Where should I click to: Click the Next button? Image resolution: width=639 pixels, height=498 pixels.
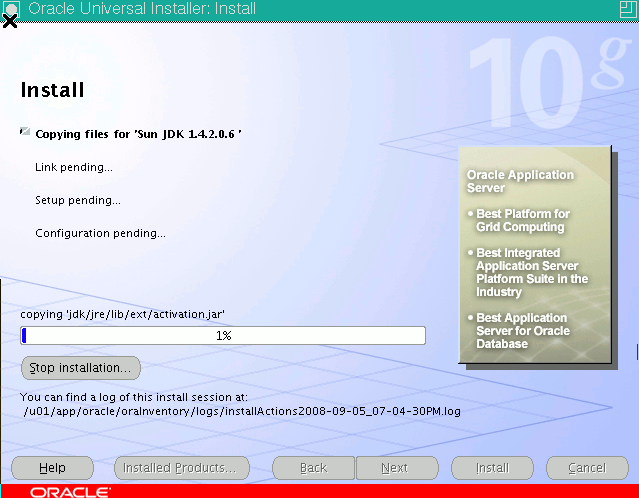pyautogui.click(x=397, y=468)
